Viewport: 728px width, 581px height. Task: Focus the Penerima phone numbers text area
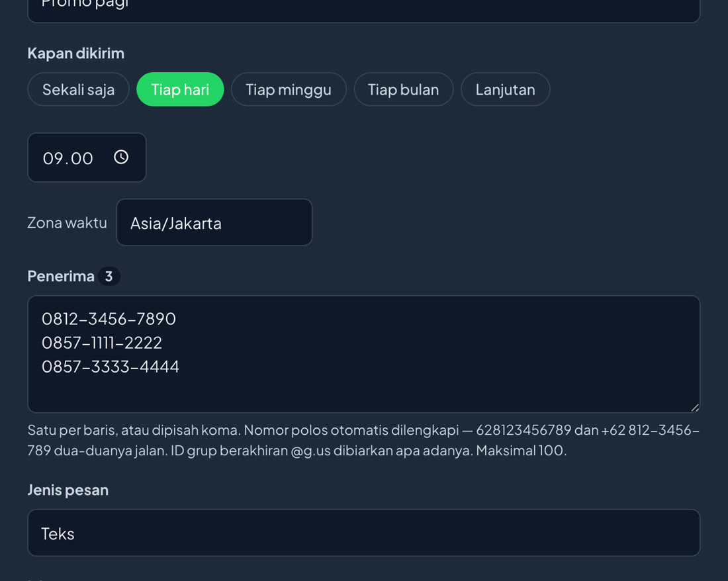[364, 354]
